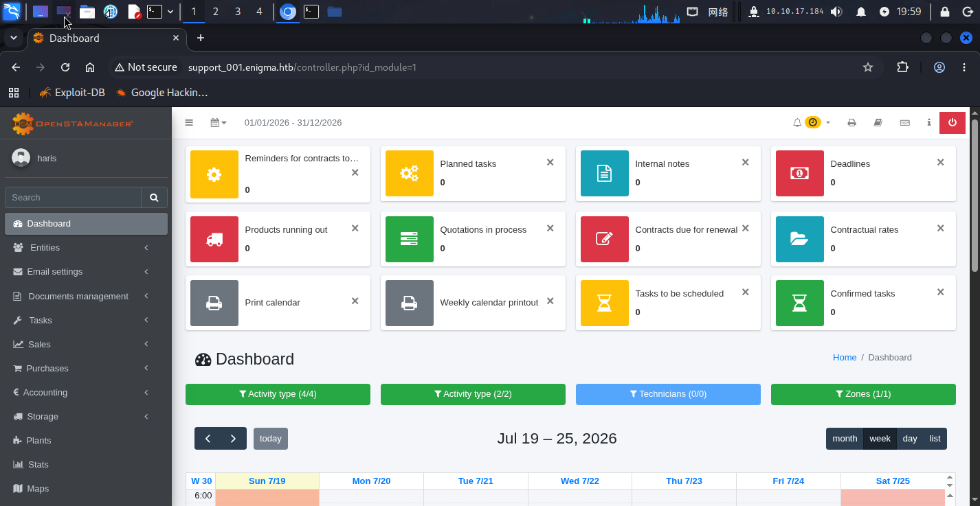Toggle the Activity type (4/4) filter

[278, 394]
